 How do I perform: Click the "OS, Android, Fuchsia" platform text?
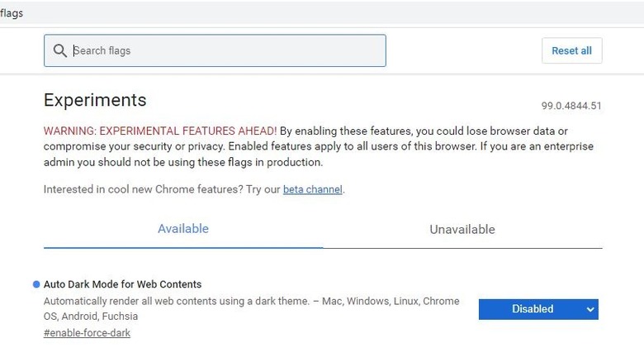coord(91,317)
